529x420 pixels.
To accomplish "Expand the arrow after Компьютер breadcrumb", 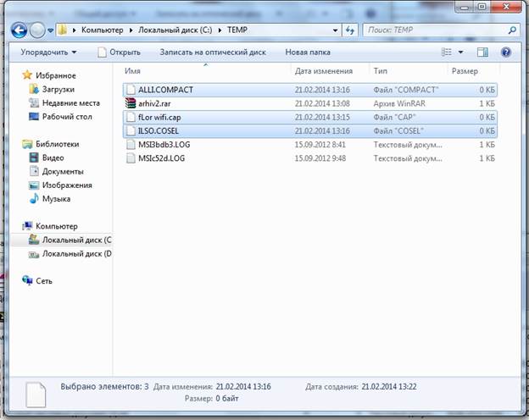I will click(131, 30).
